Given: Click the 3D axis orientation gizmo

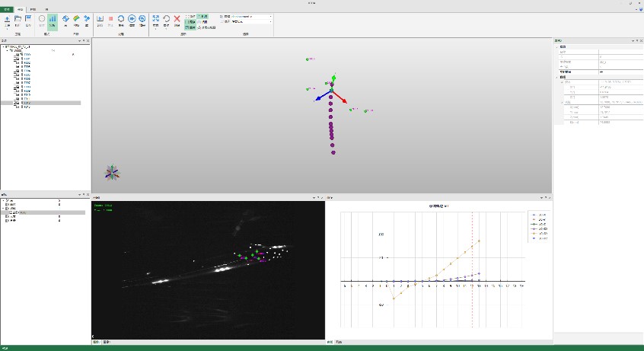Looking at the screenshot, I should point(113,173).
